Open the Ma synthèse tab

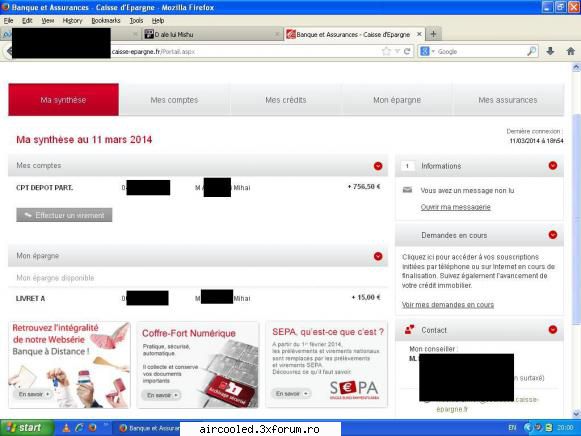click(63, 100)
